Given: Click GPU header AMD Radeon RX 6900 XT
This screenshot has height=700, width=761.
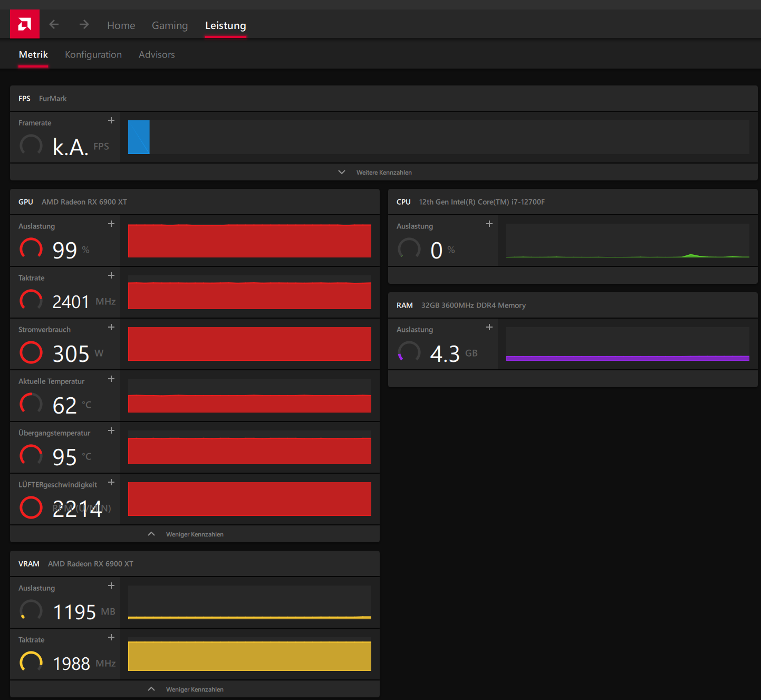Looking at the screenshot, I should (84, 202).
